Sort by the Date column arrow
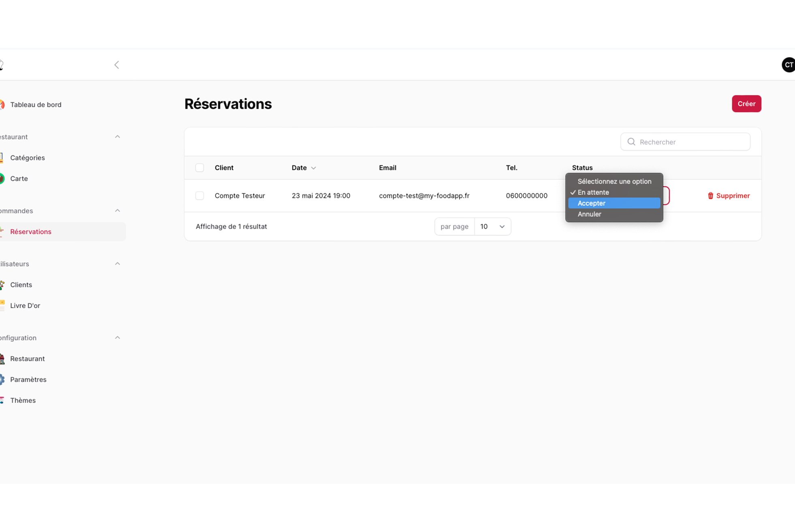 tap(313, 168)
